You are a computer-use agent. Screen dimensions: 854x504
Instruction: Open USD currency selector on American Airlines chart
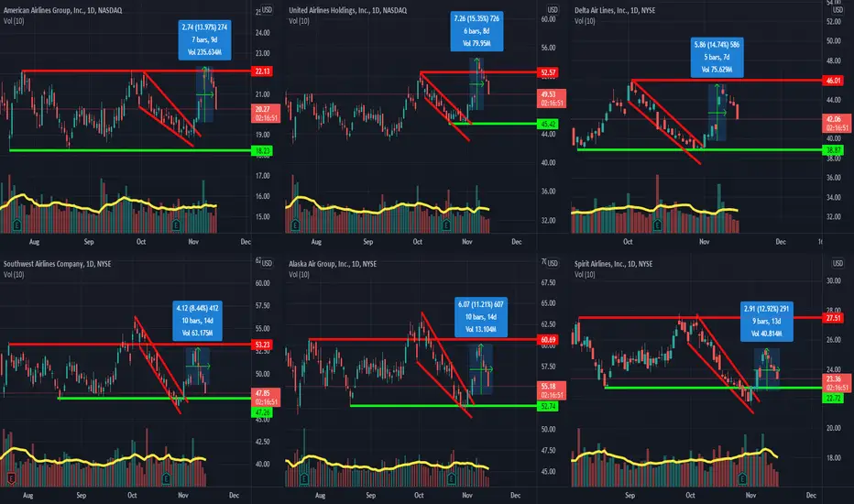[x=267, y=10]
